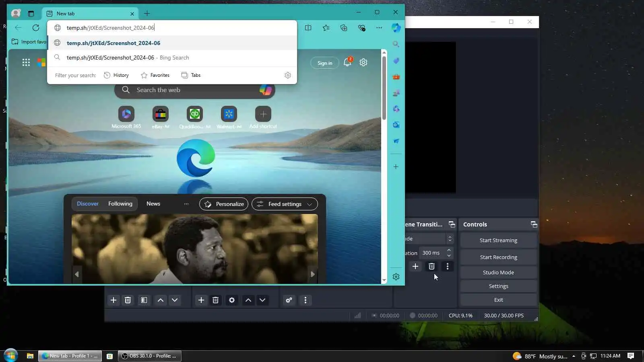Click the Edge address bar field
The width and height of the screenshot is (644, 362).
(172, 28)
